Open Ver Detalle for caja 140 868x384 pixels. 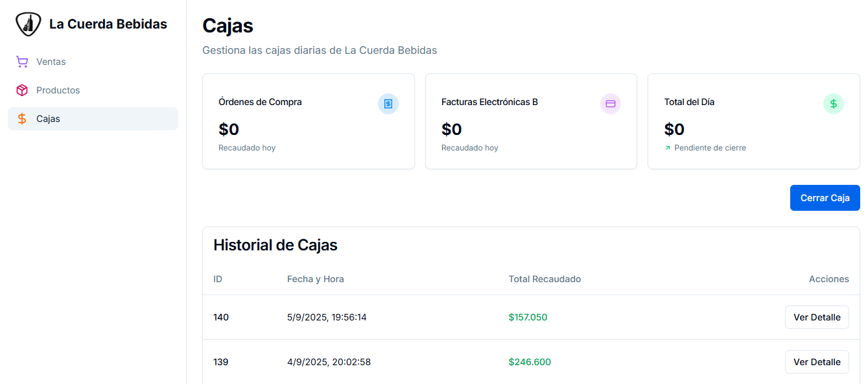(x=817, y=317)
